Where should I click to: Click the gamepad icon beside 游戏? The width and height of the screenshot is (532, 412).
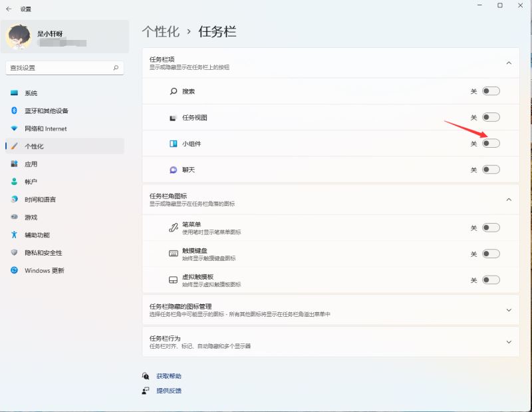14,217
